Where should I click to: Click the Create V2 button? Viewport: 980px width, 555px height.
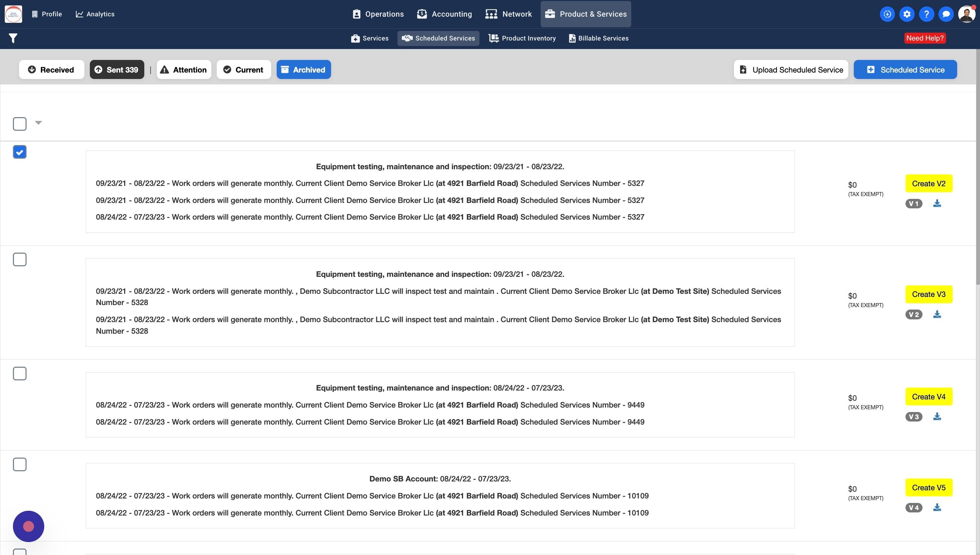[x=928, y=184]
